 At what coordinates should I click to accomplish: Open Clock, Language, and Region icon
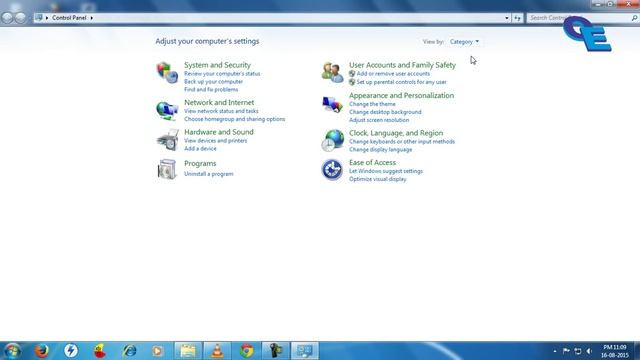click(x=332, y=140)
